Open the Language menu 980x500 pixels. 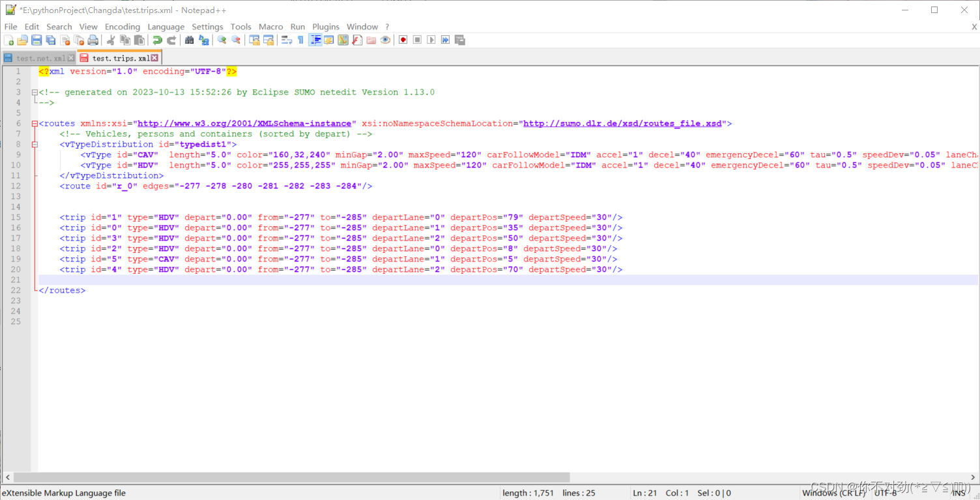point(166,27)
